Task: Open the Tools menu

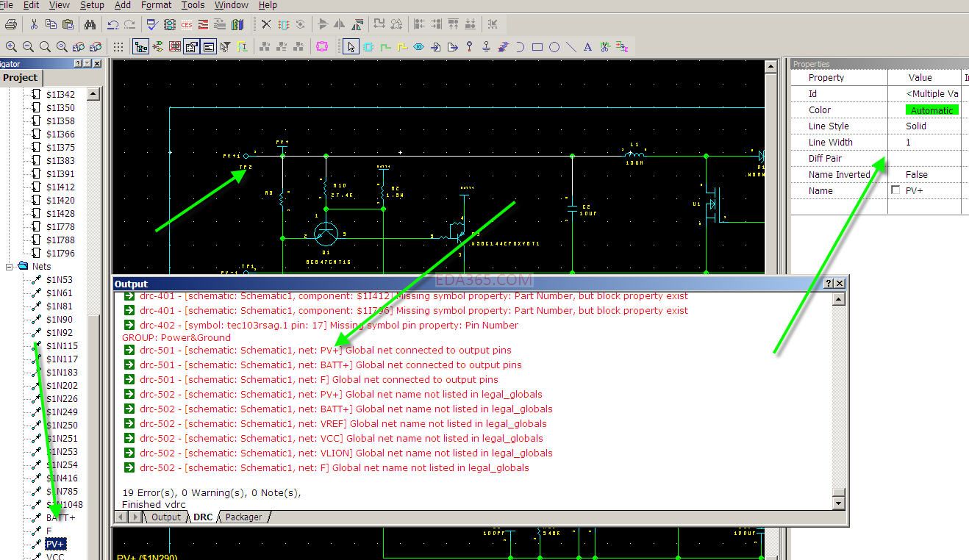Action: [x=193, y=5]
